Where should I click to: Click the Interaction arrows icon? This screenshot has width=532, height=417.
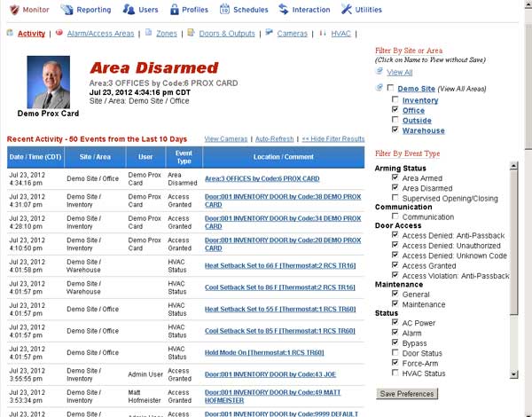pos(284,9)
